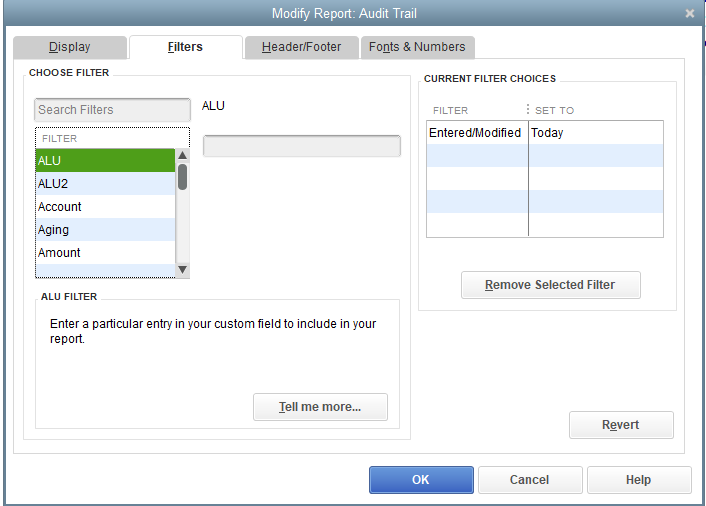Click the ALU value input box
The height and width of the screenshot is (506, 706).
pyautogui.click(x=302, y=146)
